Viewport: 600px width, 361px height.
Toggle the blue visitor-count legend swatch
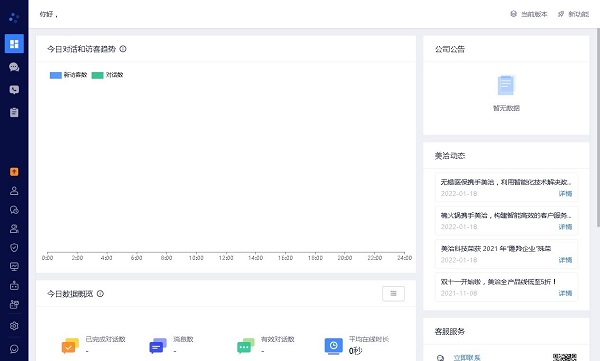(56, 75)
